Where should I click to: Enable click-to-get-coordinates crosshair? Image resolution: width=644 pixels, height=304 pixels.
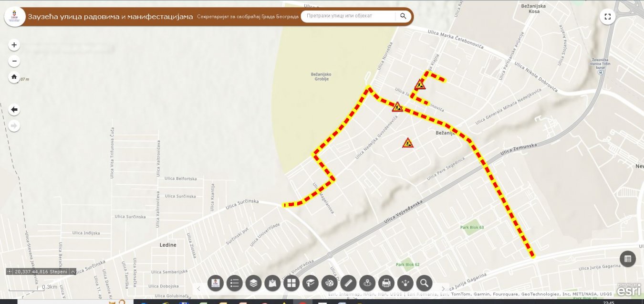pyautogui.click(x=10, y=272)
